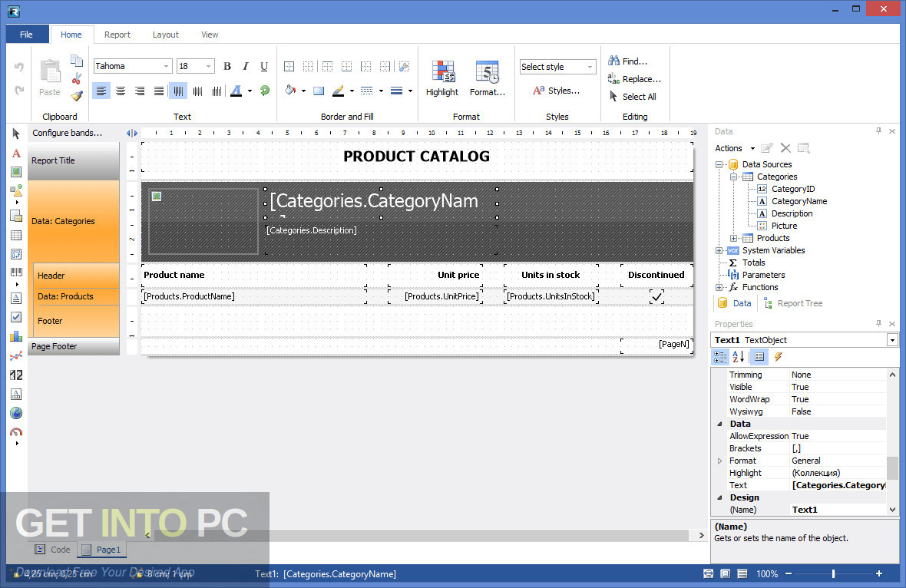Click the zoom slider handle
The height and width of the screenshot is (588, 906).
tap(833, 573)
